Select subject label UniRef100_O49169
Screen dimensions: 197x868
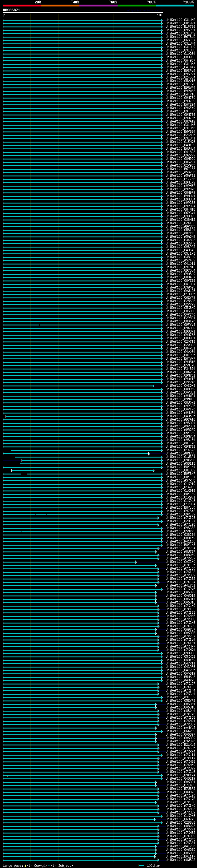[x=180, y=145]
